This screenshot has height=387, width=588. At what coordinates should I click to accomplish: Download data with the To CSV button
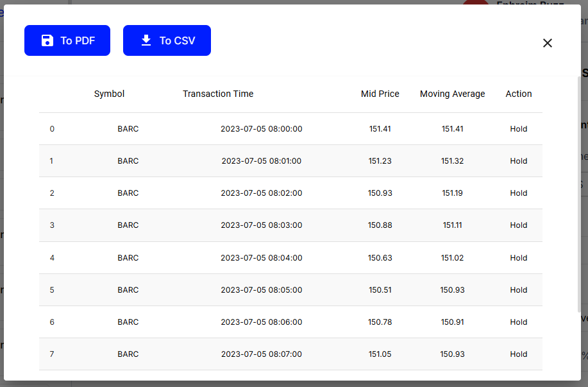click(167, 40)
